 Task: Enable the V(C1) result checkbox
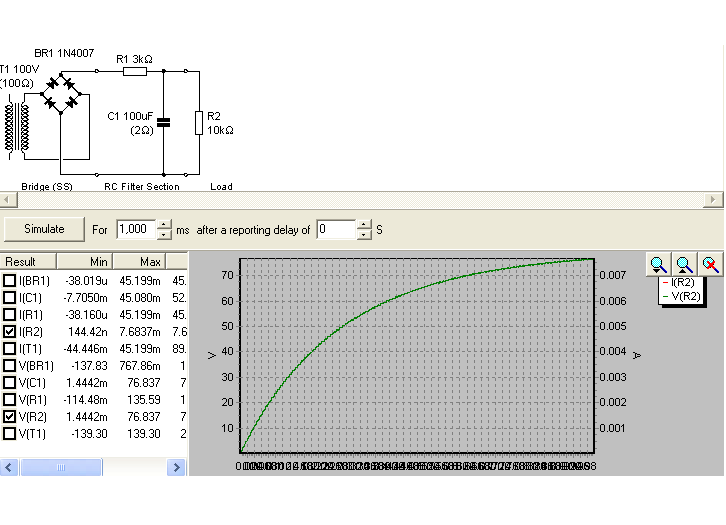(9, 383)
